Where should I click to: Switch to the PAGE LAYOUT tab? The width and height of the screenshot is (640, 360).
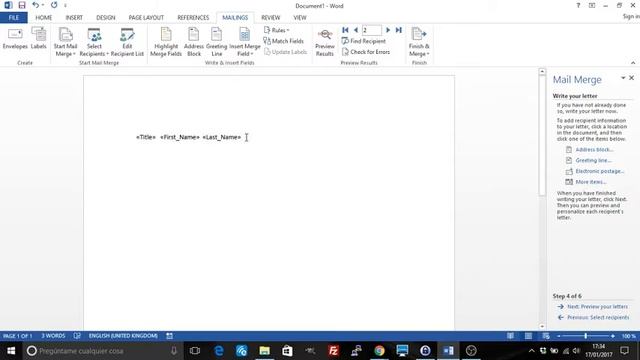pos(146,18)
